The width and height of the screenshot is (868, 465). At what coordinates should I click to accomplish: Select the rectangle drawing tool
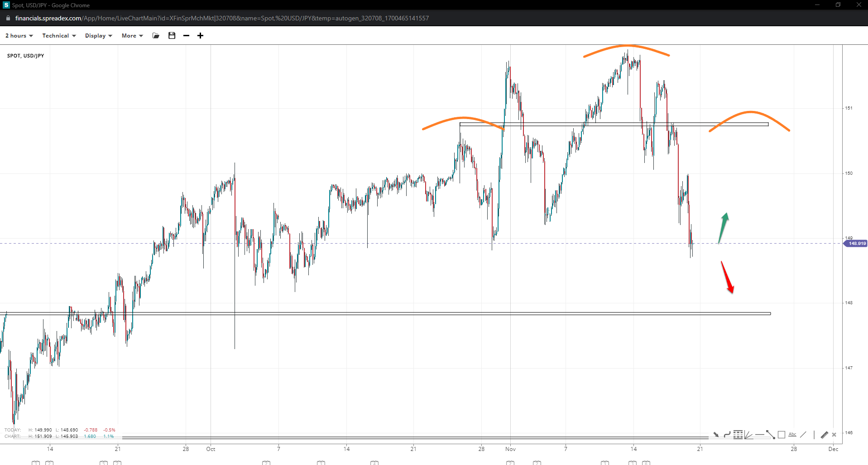point(782,435)
